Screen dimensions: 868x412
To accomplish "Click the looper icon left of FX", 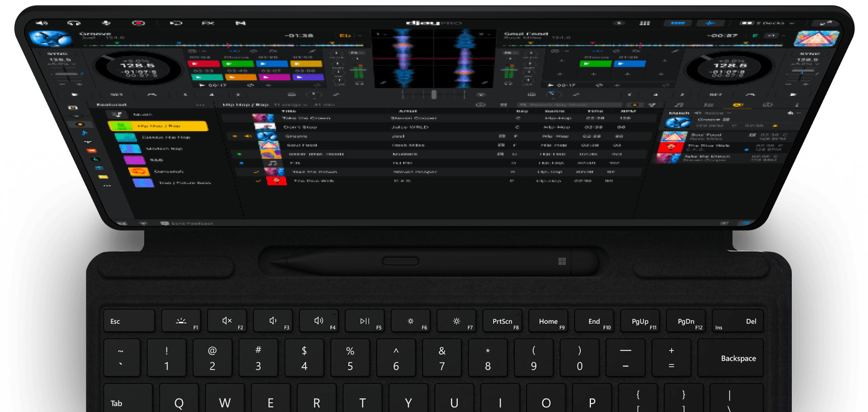I will [x=176, y=23].
